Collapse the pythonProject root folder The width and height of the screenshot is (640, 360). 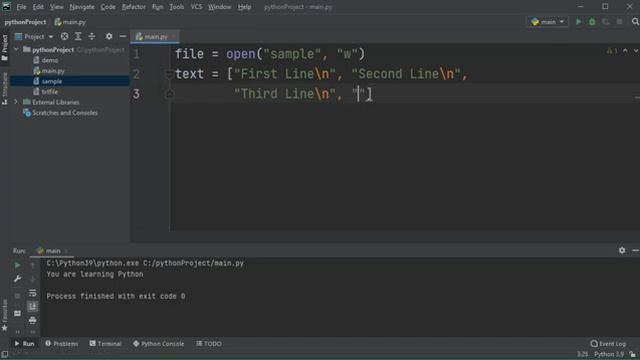click(16, 49)
